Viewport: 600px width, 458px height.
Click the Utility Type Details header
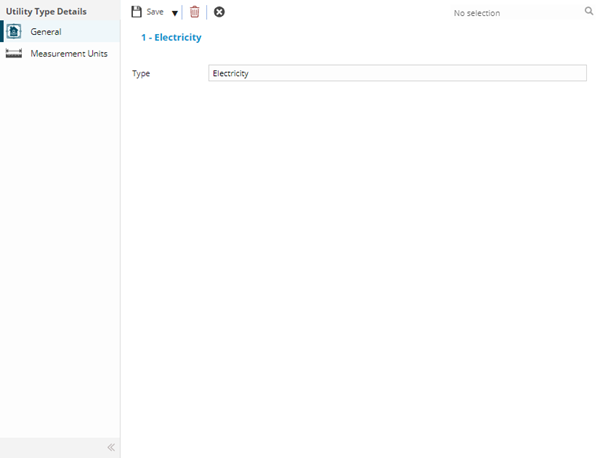tap(46, 11)
